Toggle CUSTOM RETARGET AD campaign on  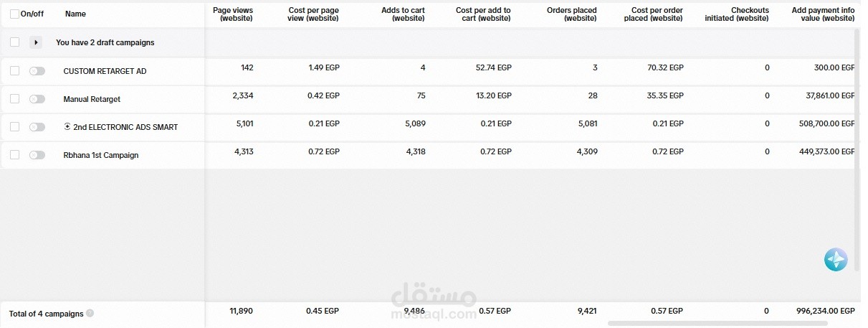tap(37, 71)
